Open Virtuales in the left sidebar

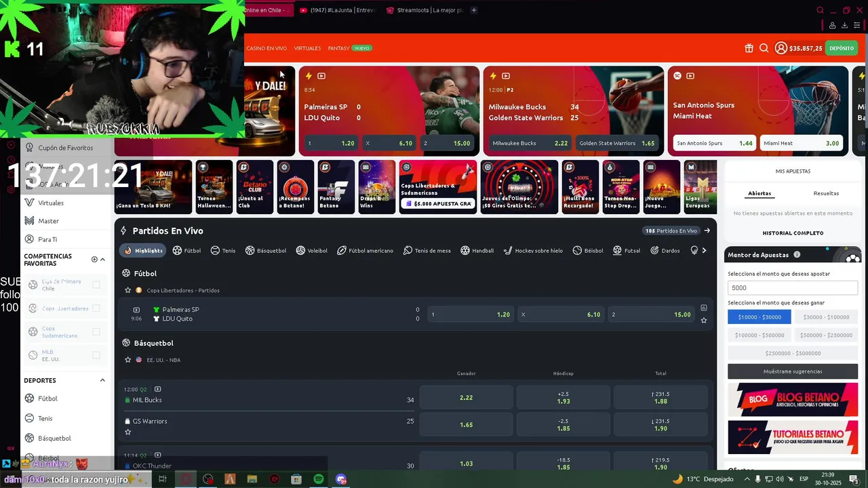(x=51, y=203)
